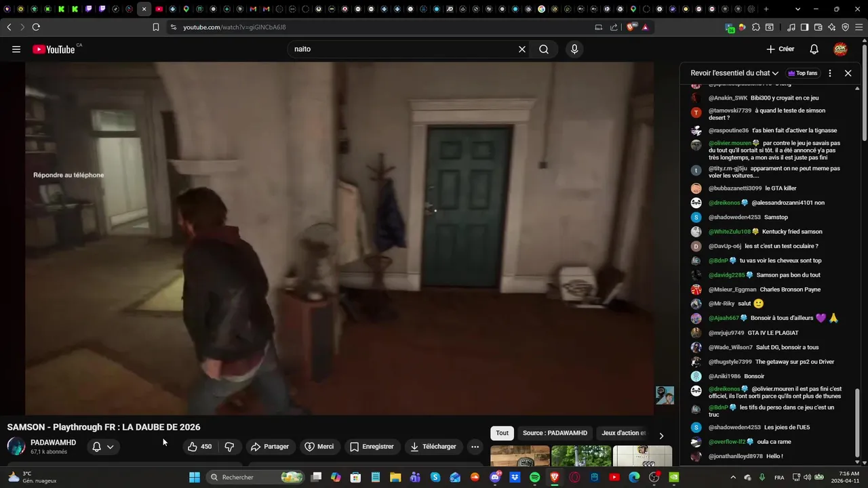
Task: Open Brave VPN shield icon
Action: [x=845, y=27]
